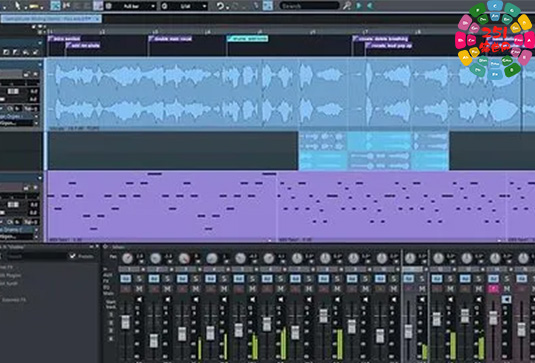Open mixer settings gear icon
The height and width of the screenshot is (363, 535).
105,247
